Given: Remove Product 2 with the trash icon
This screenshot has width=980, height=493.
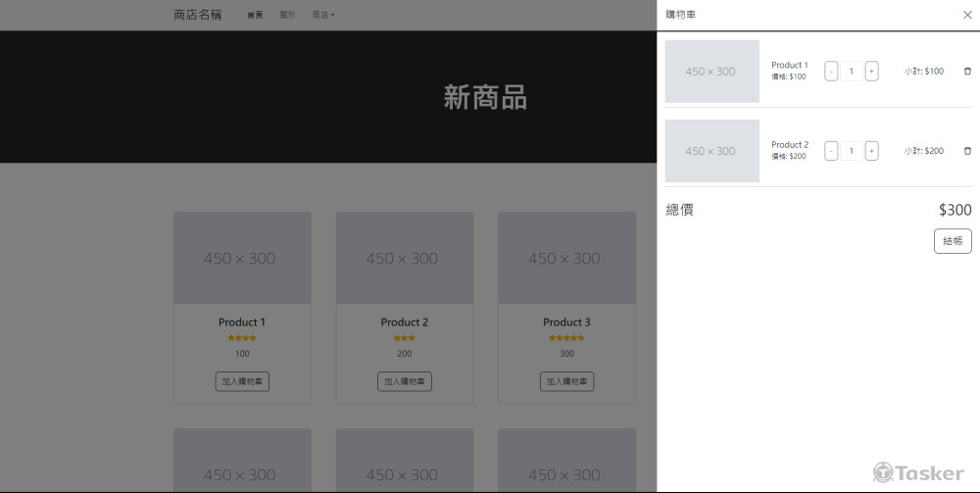Looking at the screenshot, I should (x=968, y=151).
